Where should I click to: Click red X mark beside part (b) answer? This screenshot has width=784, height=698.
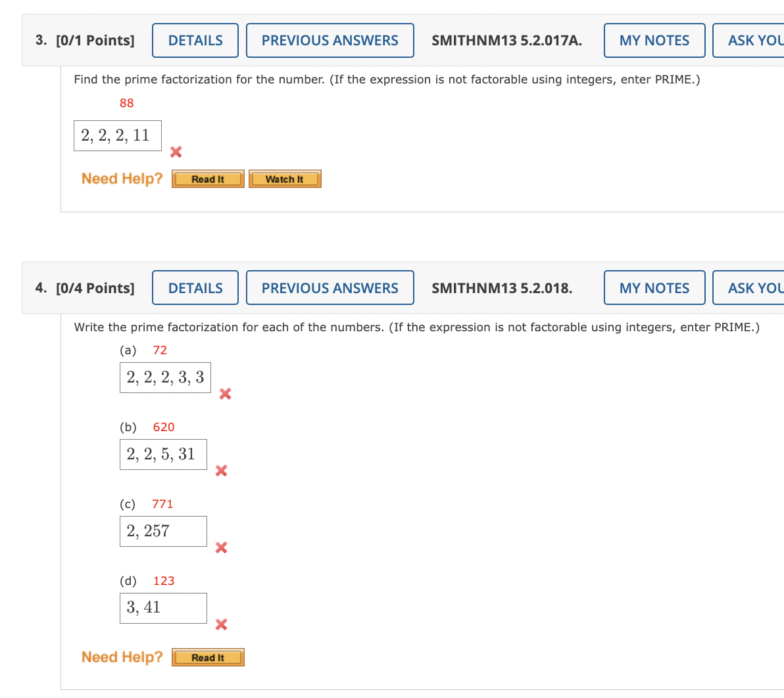(222, 471)
